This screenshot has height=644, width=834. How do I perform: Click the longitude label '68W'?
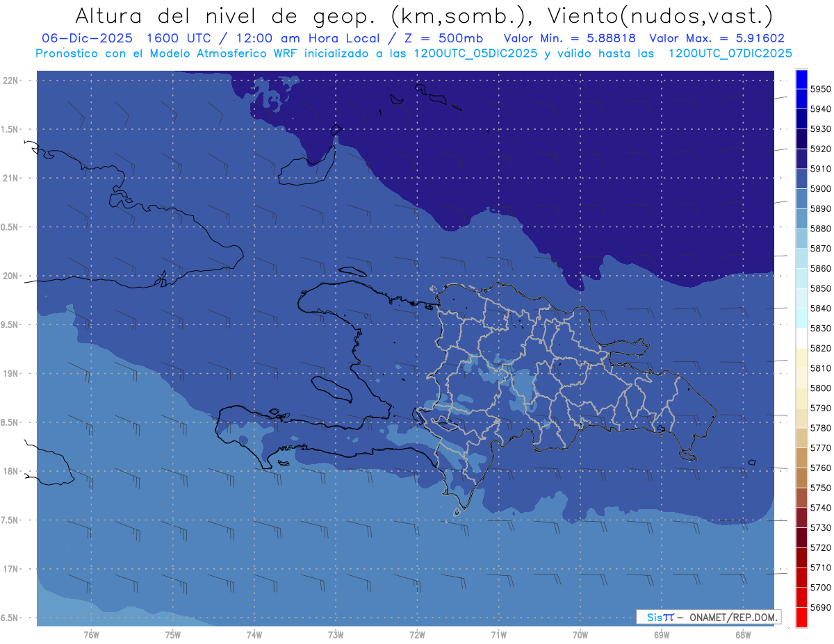[x=743, y=634]
